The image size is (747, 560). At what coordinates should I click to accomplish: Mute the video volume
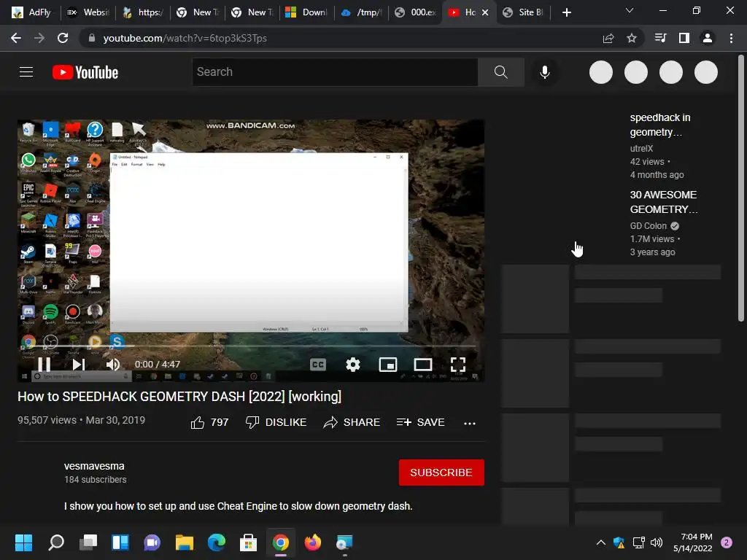pos(112,365)
